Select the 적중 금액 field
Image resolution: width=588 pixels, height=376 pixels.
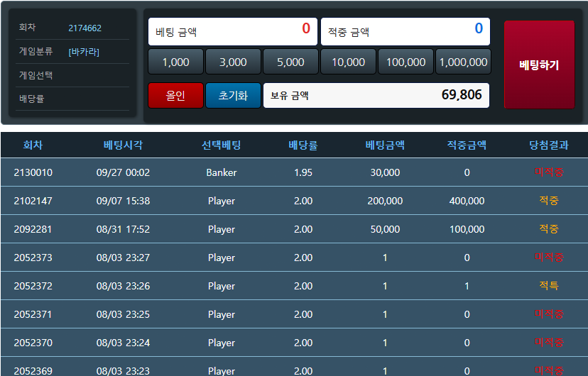[405, 31]
